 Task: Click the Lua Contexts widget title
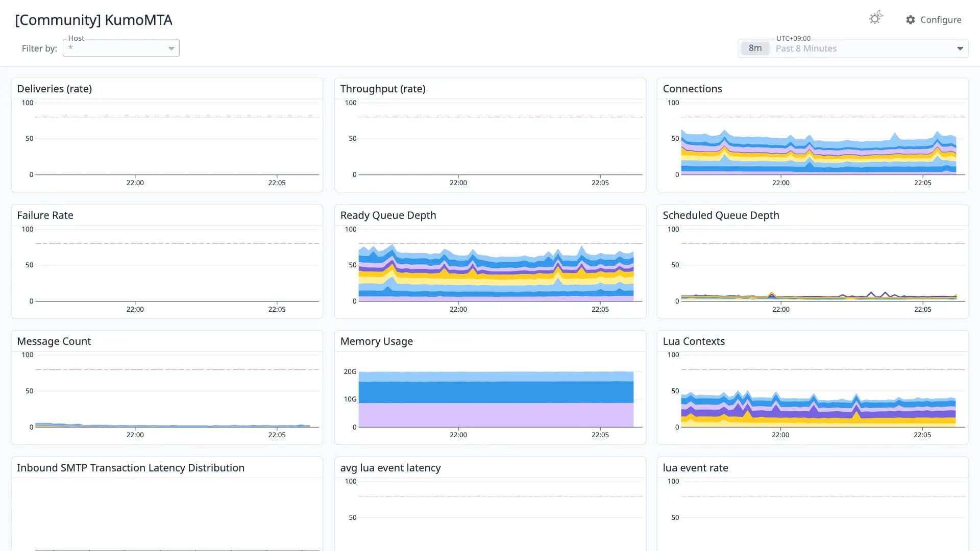(x=694, y=341)
